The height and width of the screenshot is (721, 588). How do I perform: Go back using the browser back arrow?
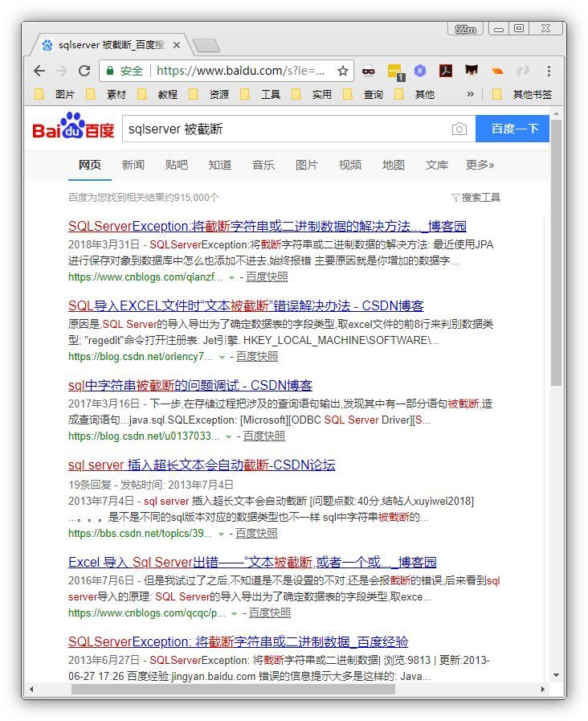[x=39, y=71]
